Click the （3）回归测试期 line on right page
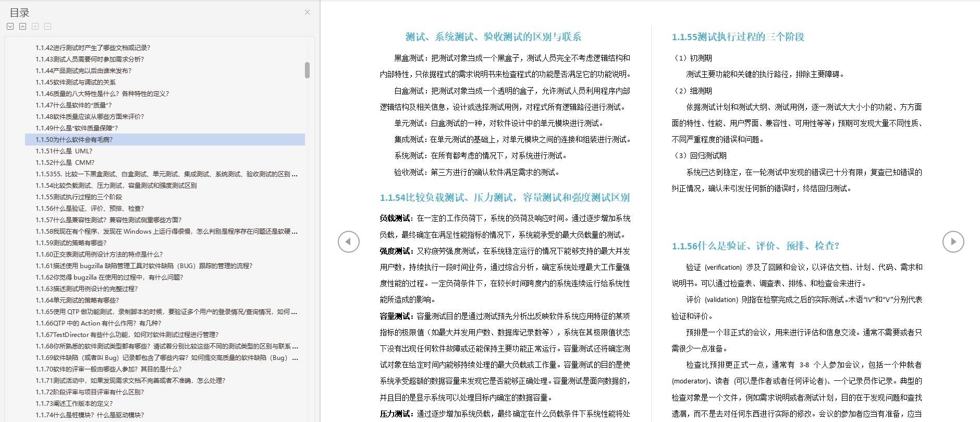 [699, 155]
